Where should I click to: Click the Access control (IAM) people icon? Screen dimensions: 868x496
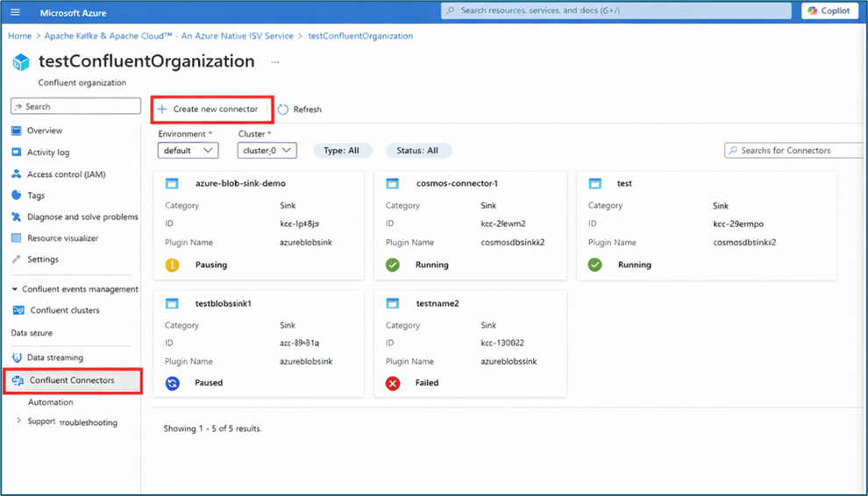[x=17, y=174]
